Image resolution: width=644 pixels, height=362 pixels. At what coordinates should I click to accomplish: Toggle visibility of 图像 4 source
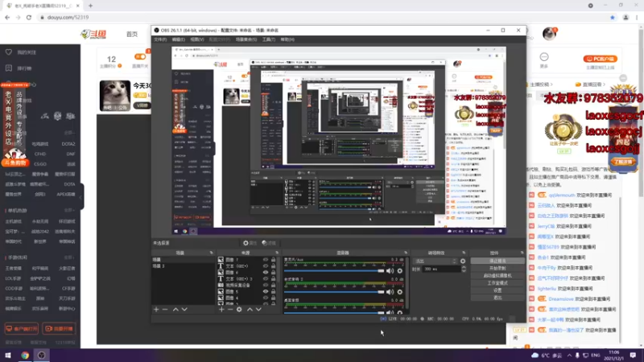266,298
